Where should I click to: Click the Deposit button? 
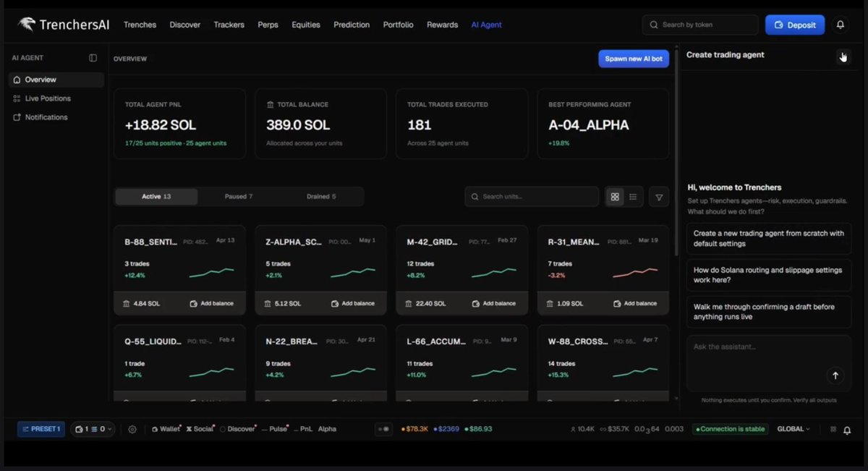(795, 25)
